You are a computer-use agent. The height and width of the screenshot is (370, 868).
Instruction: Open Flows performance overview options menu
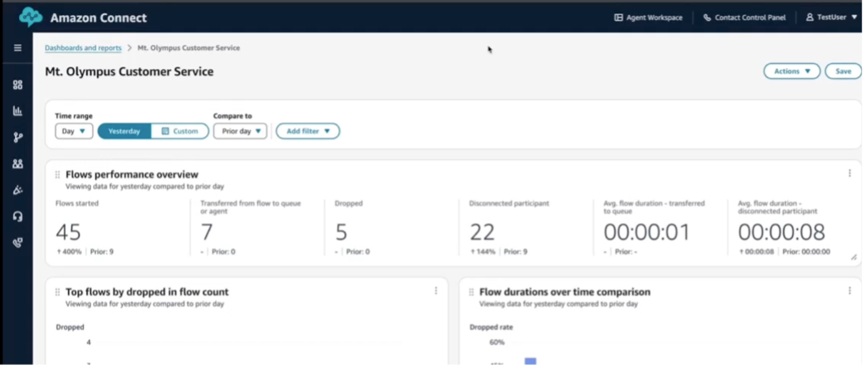pyautogui.click(x=849, y=174)
